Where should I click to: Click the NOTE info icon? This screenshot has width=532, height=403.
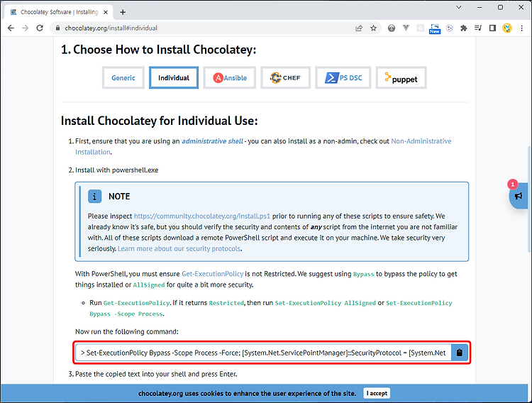click(x=94, y=197)
